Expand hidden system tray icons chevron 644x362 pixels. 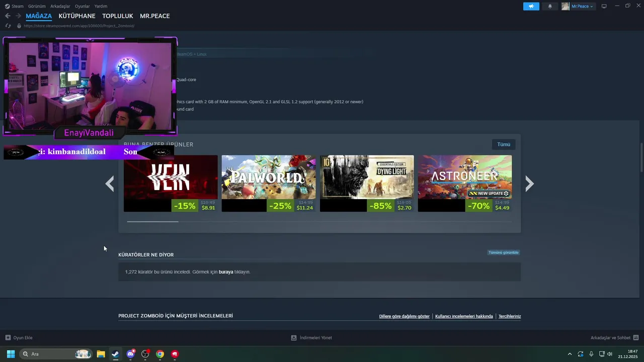[x=570, y=354]
